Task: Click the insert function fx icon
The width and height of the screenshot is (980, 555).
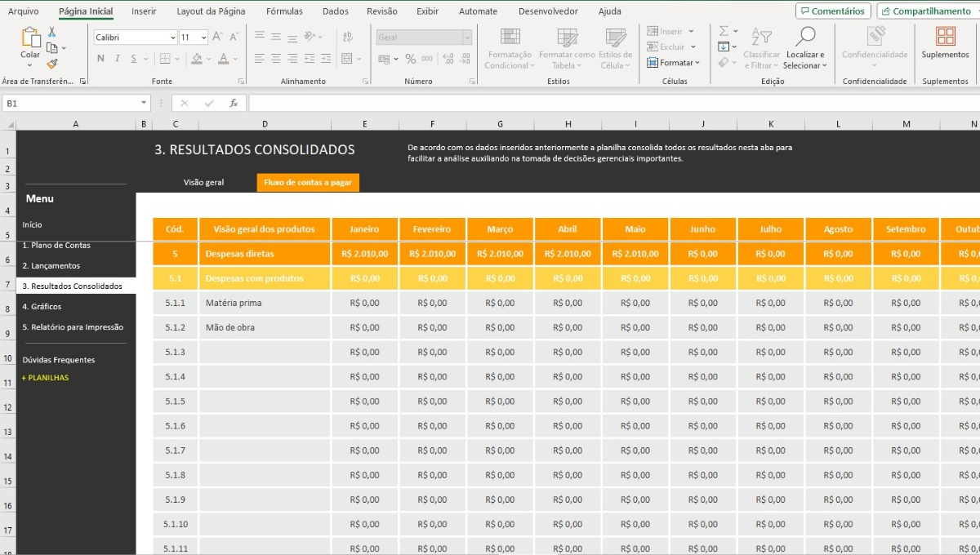Action: pos(234,104)
